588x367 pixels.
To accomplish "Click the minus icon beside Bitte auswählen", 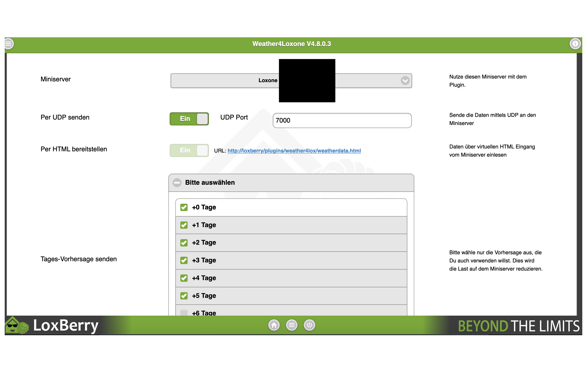I will click(177, 182).
